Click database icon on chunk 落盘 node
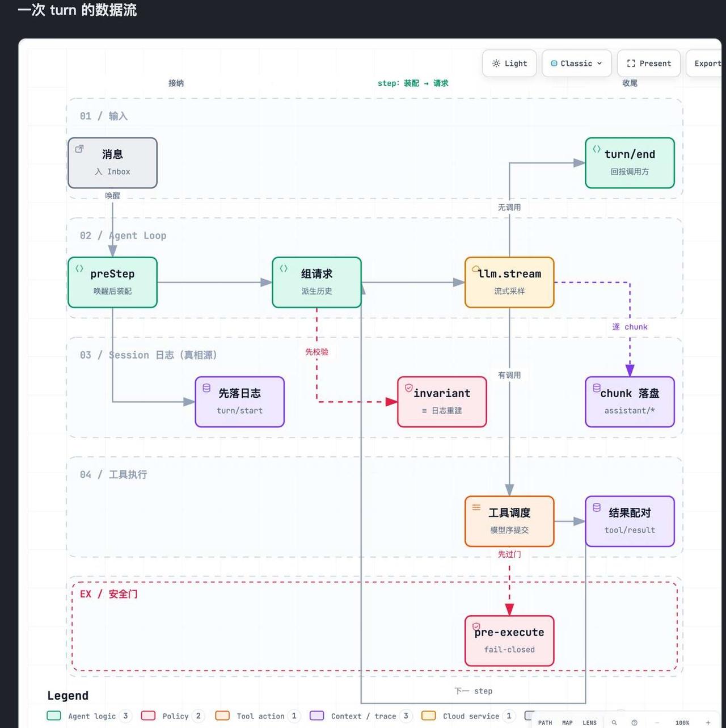This screenshot has width=726, height=728. [x=597, y=388]
